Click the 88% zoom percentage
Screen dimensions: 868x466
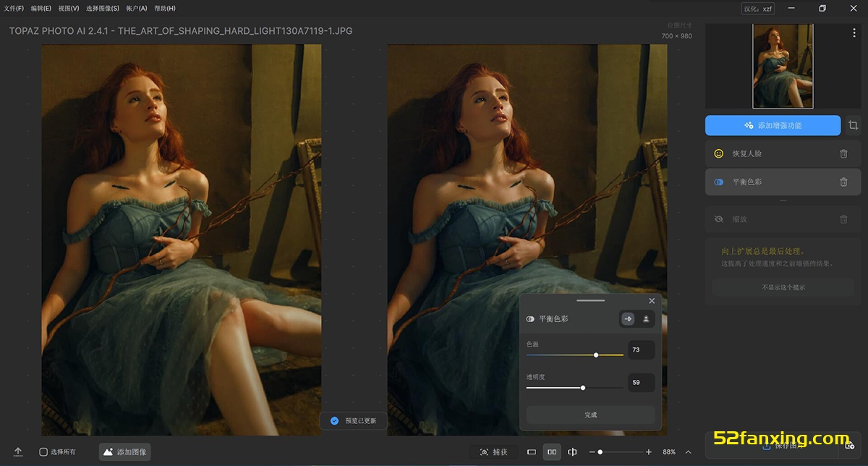[x=669, y=452]
